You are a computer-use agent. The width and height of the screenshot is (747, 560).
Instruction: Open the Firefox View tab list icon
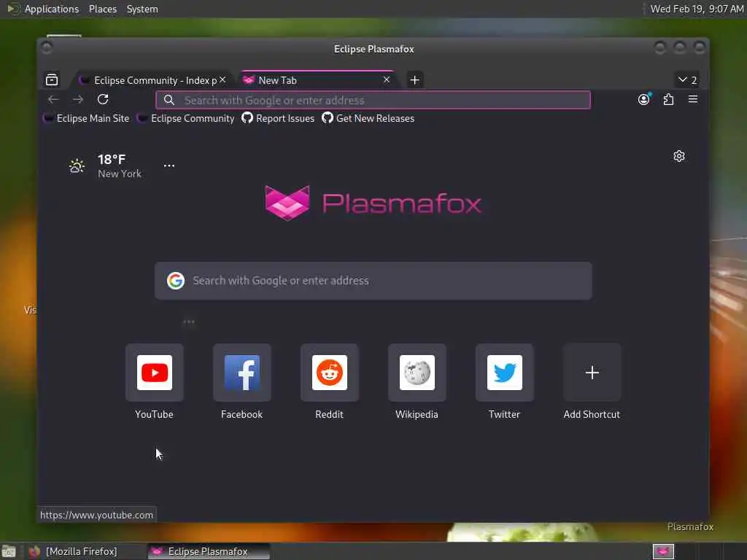pyautogui.click(x=52, y=79)
